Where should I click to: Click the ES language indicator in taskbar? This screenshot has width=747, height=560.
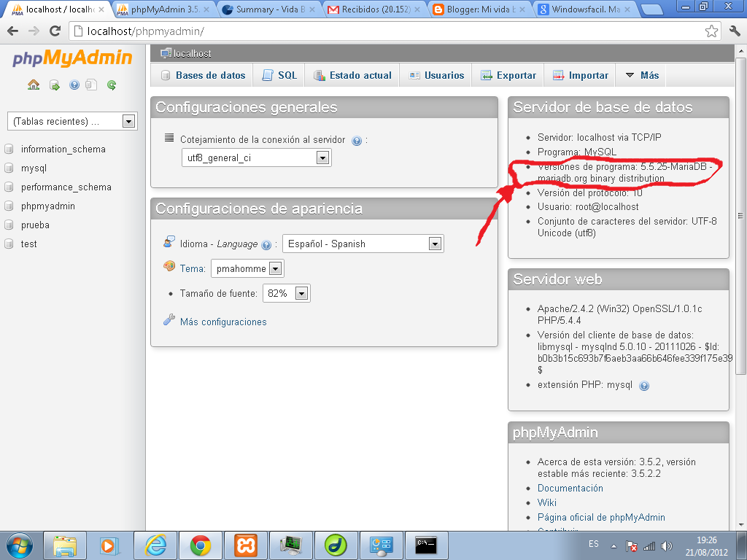pyautogui.click(x=593, y=544)
